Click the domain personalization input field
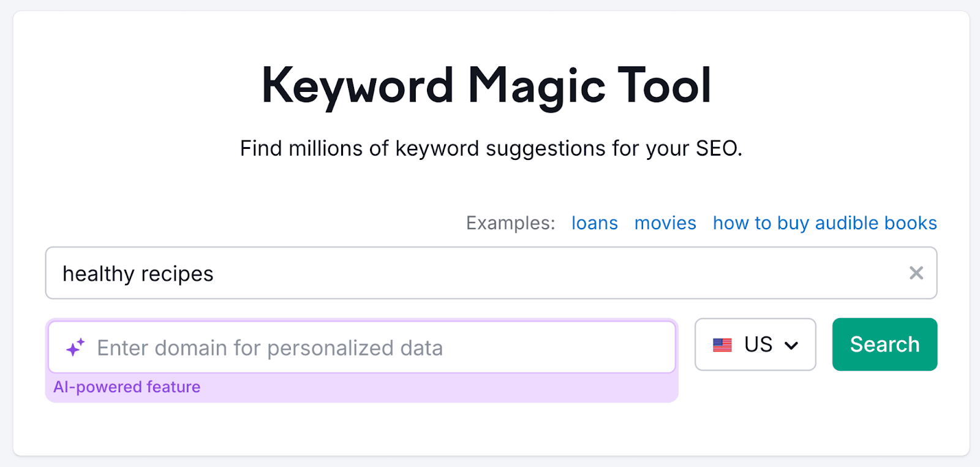This screenshot has width=980, height=467. [x=306, y=347]
